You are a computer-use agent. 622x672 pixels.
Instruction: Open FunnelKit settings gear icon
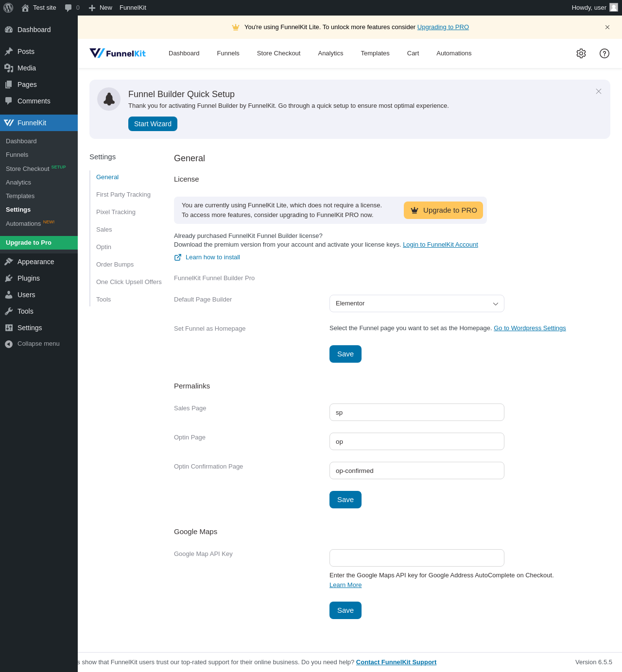(581, 53)
